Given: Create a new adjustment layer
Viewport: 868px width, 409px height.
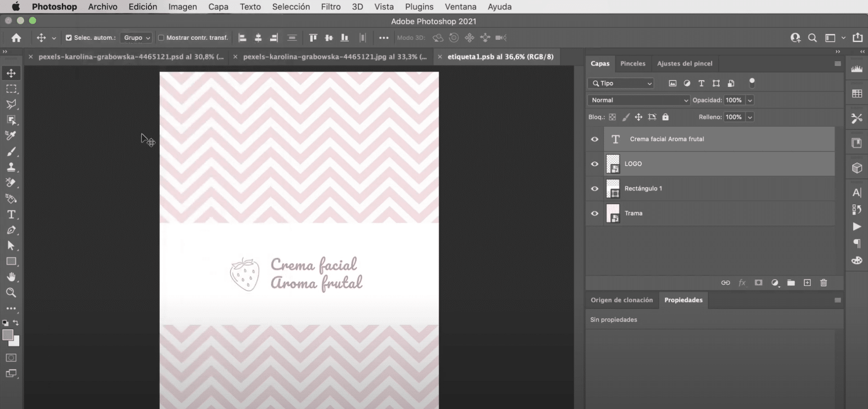Looking at the screenshot, I should (775, 283).
